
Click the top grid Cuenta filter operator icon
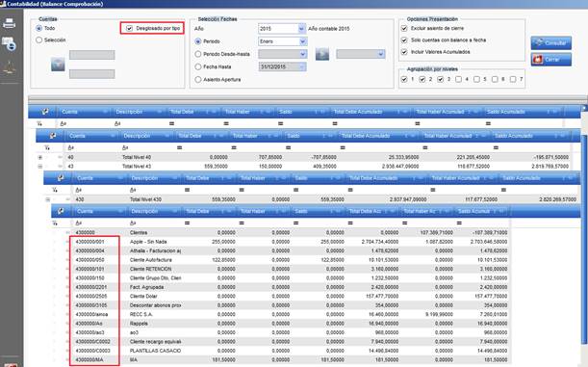coord(63,123)
